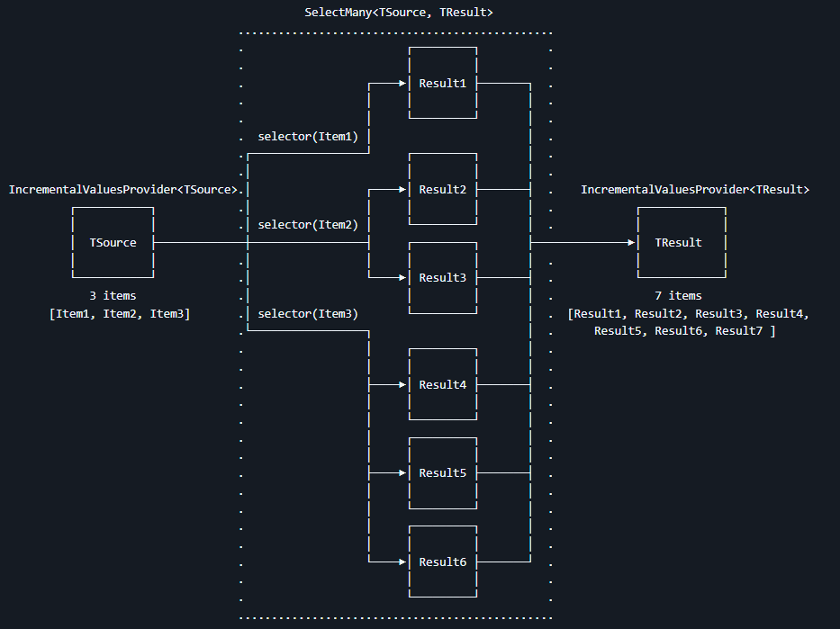Viewport: 840px width, 629px height.
Task: Toggle the selector(Item3) branch
Action: 307,313
